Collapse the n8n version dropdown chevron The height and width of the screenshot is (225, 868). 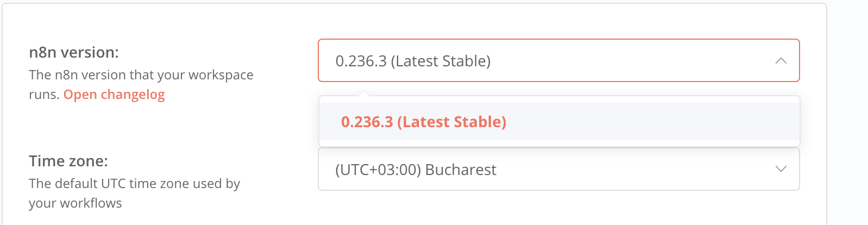click(x=781, y=61)
